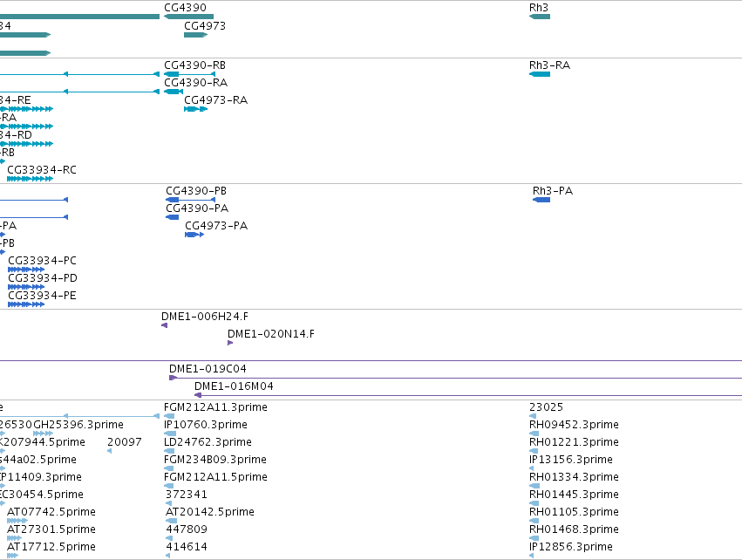
Task: Click the GH25396.3prime EST label
Action: [x=78, y=425]
